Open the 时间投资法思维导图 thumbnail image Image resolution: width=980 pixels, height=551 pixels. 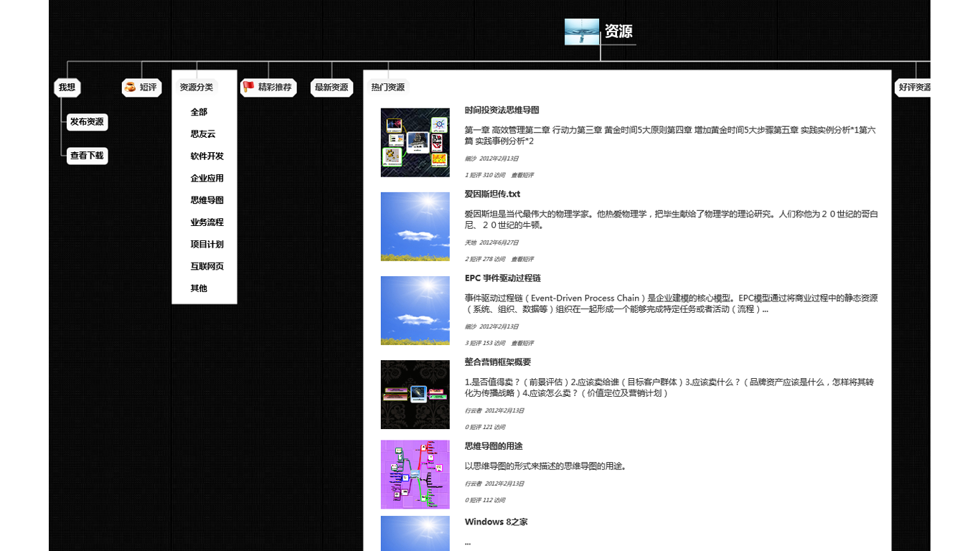pos(415,143)
